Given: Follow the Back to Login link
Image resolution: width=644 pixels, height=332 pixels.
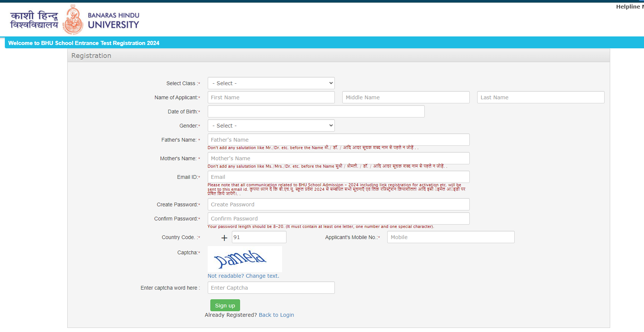Looking at the screenshot, I should [x=276, y=315].
